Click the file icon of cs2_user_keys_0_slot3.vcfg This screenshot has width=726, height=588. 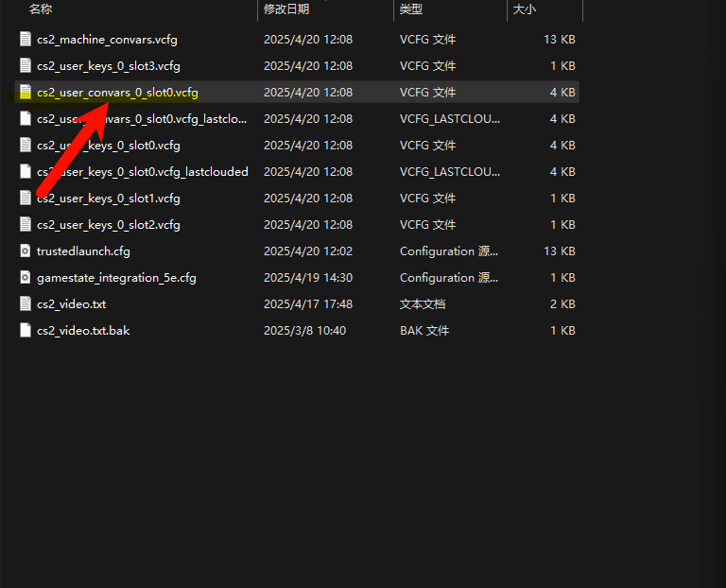26,66
